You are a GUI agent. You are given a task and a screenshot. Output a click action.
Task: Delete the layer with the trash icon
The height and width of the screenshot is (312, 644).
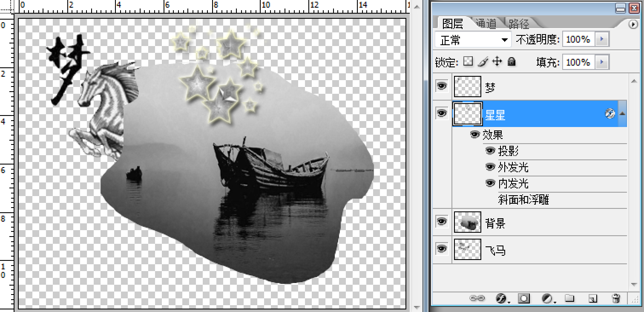[615, 298]
